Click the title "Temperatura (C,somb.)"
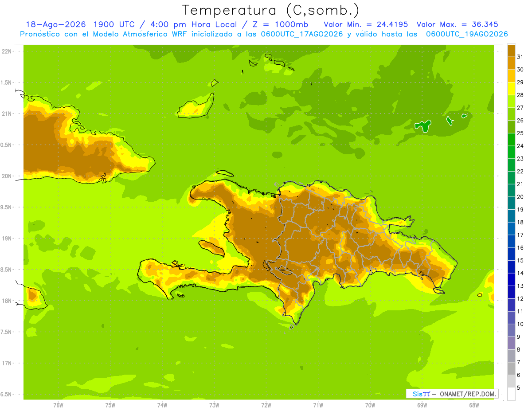Screen dimensions: 532x411 point(270,10)
